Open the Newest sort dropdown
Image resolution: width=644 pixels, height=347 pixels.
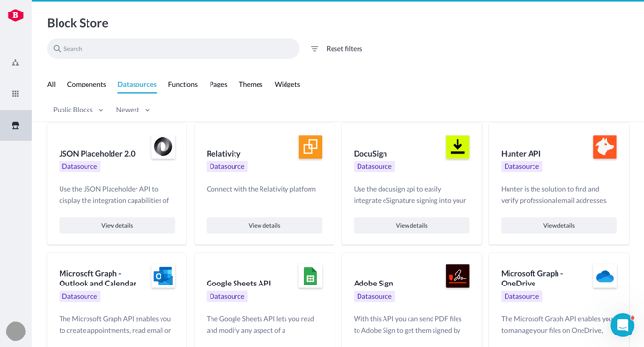coord(133,110)
